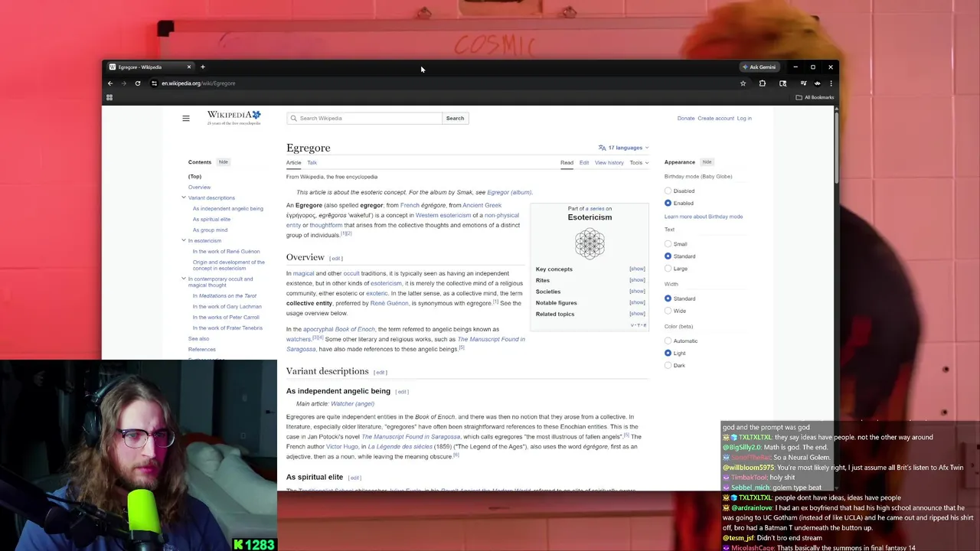Select the Read tab

(567, 162)
